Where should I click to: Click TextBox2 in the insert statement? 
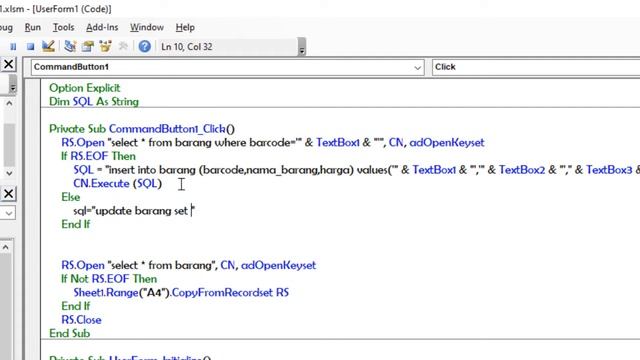pos(522,170)
